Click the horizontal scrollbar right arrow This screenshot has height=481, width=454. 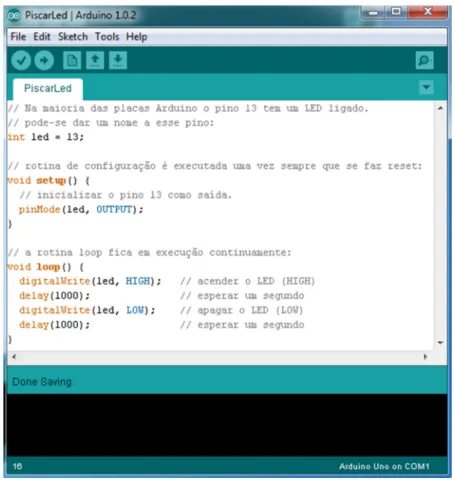pyautogui.click(x=425, y=357)
